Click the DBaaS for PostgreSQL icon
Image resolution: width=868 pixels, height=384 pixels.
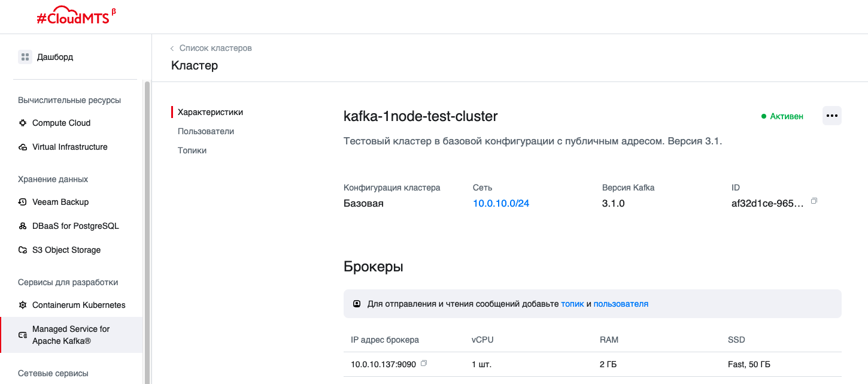[23, 226]
